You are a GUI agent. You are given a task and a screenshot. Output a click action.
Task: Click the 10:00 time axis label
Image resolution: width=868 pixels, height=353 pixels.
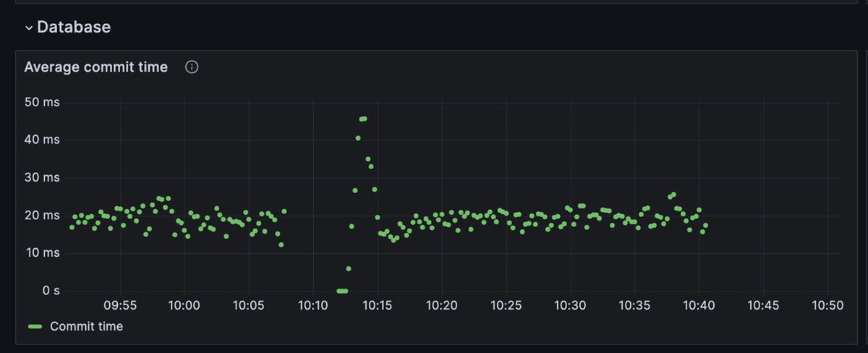click(x=184, y=305)
